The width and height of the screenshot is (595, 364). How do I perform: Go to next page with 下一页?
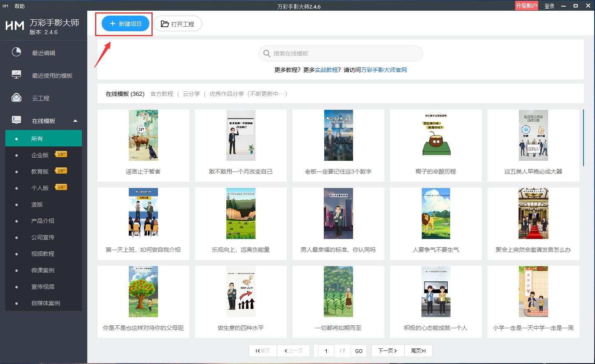(388, 351)
